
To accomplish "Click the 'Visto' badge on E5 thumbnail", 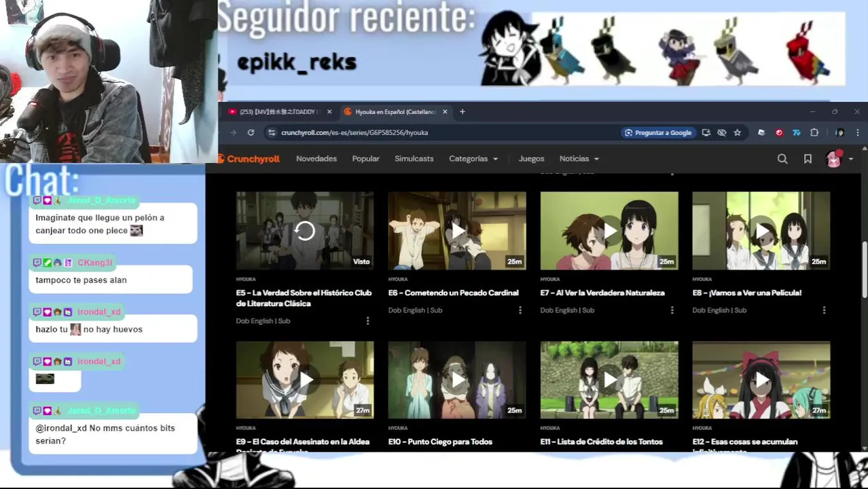I will coord(361,261).
